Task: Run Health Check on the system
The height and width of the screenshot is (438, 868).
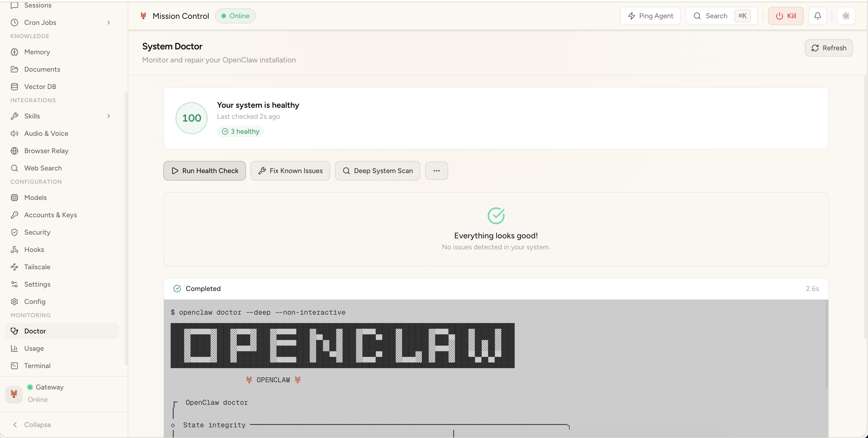Action: [x=204, y=170]
